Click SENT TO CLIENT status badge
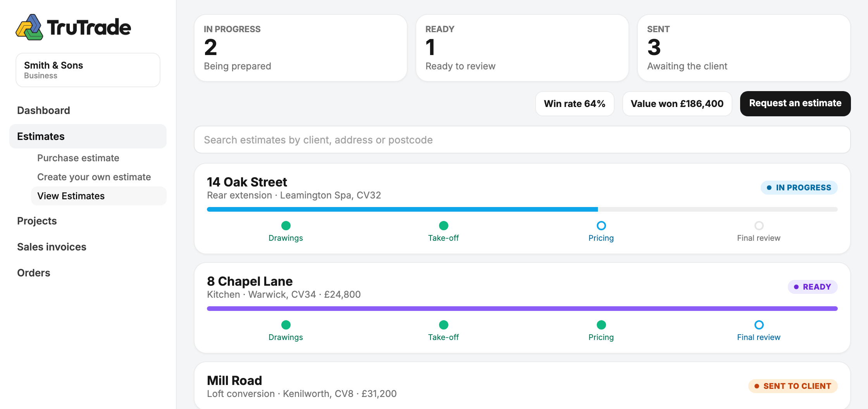Viewport: 868px width, 409px height. point(793,386)
